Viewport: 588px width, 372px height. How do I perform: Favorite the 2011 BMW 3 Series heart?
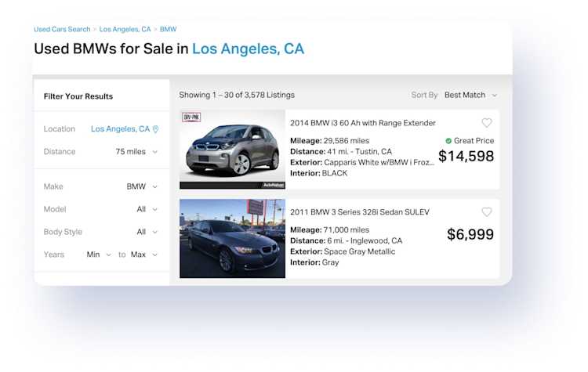click(x=486, y=211)
